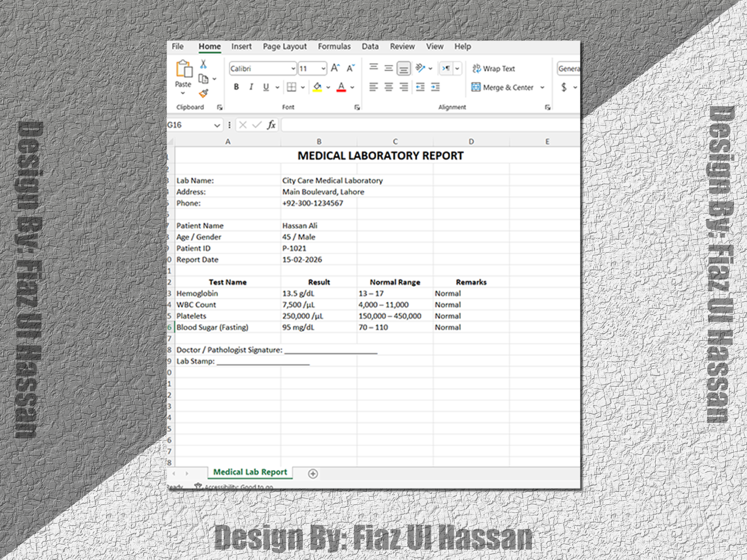Click the Orientation text angle icon
This screenshot has width=747, height=560.
pos(420,68)
